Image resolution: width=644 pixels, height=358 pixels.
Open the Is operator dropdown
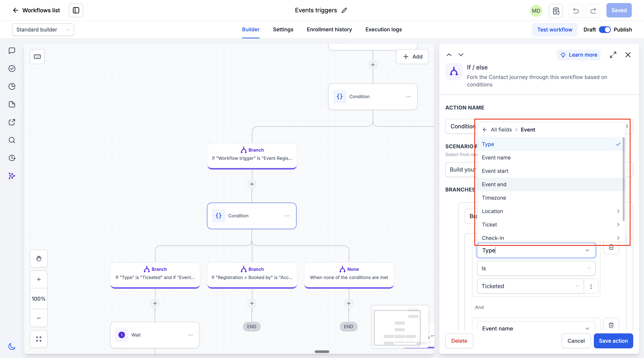point(536,268)
